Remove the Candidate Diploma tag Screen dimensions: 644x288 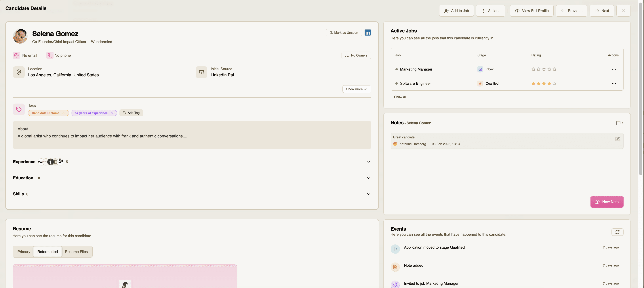(x=64, y=113)
